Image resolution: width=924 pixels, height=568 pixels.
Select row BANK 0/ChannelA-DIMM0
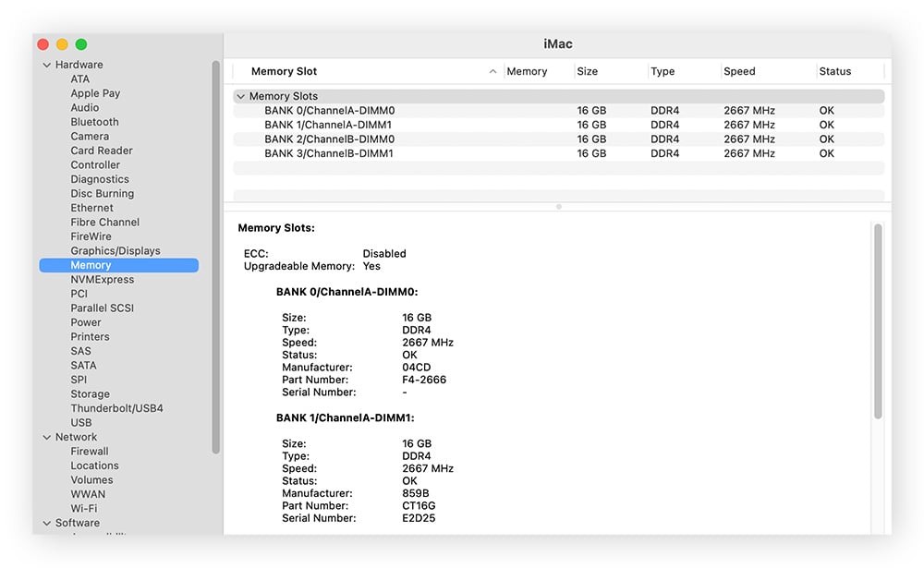pos(559,111)
